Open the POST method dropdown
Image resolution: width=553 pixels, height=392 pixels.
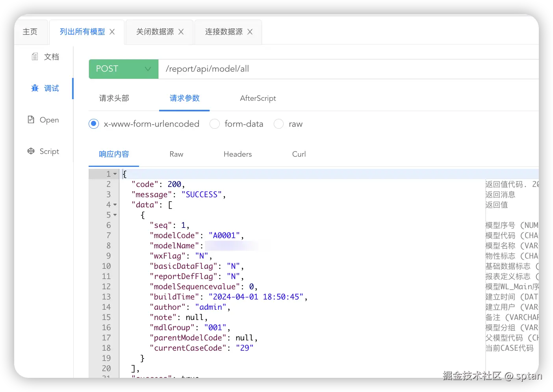tap(124, 69)
